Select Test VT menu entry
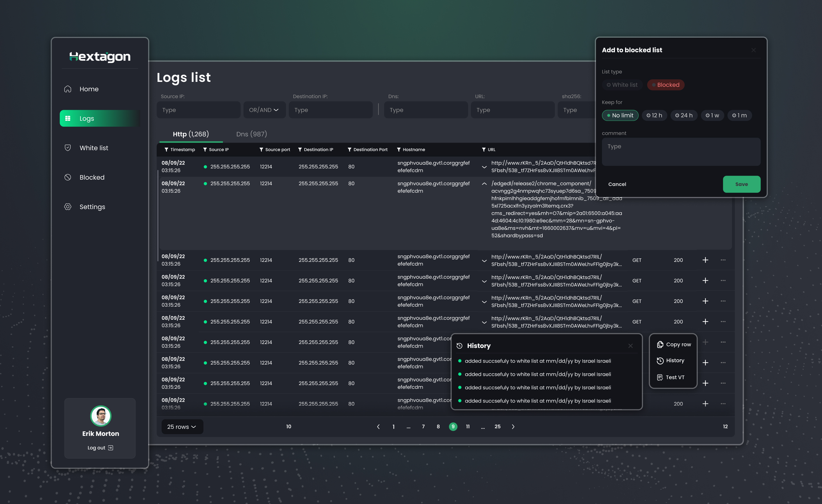Screen dimensions: 822x504 (x=671, y=377)
